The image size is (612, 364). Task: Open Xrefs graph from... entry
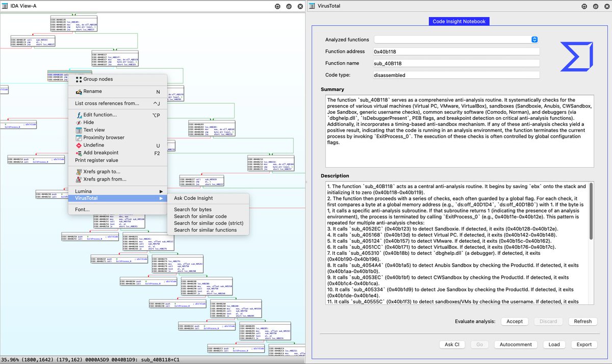118,179
